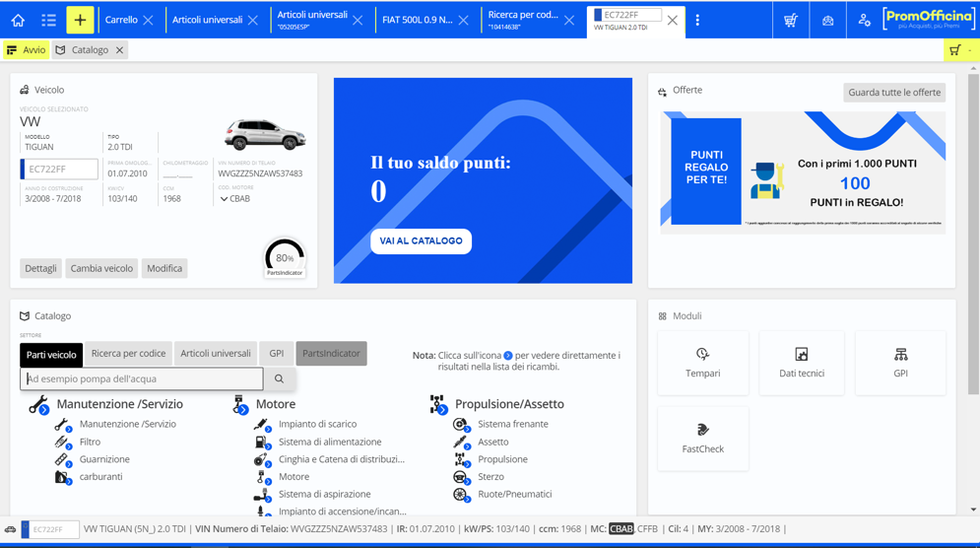Viewport: 980px width, 548px height.
Task: Select PartsIndicator sector tab
Action: (x=331, y=354)
